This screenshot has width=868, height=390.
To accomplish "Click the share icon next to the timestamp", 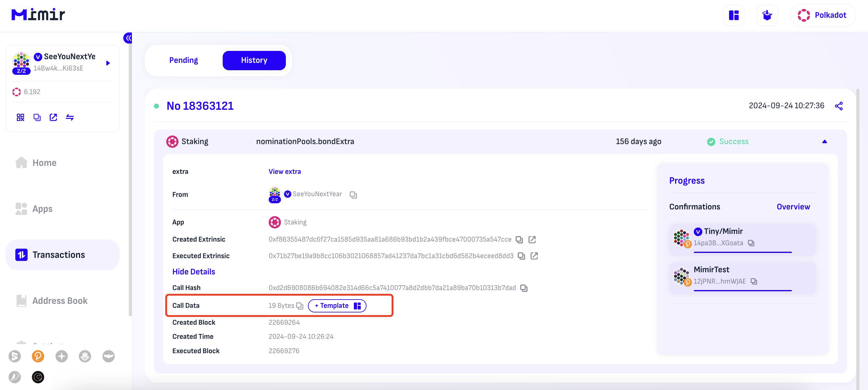I will 839,106.
